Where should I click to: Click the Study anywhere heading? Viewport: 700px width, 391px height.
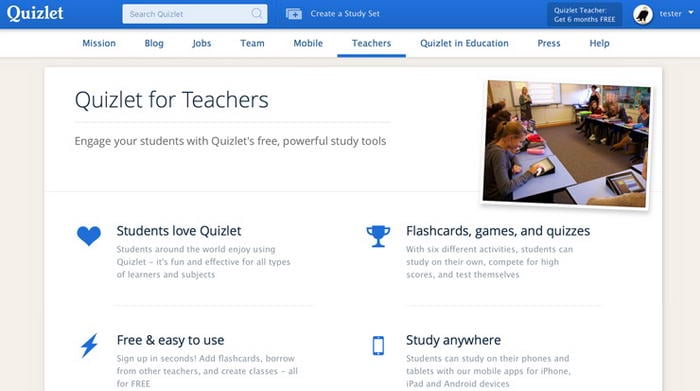[453, 340]
